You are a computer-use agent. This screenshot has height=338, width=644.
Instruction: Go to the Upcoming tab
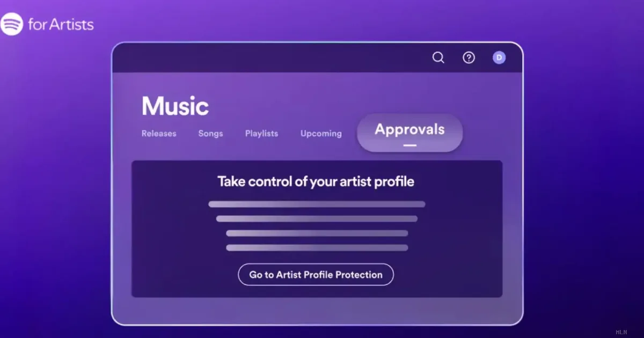coord(321,134)
